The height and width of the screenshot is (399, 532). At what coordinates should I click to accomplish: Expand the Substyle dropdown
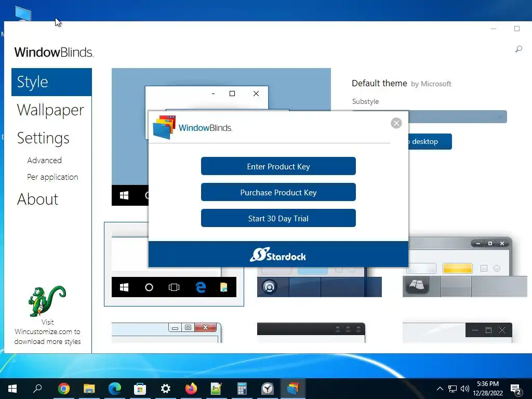tap(458, 117)
